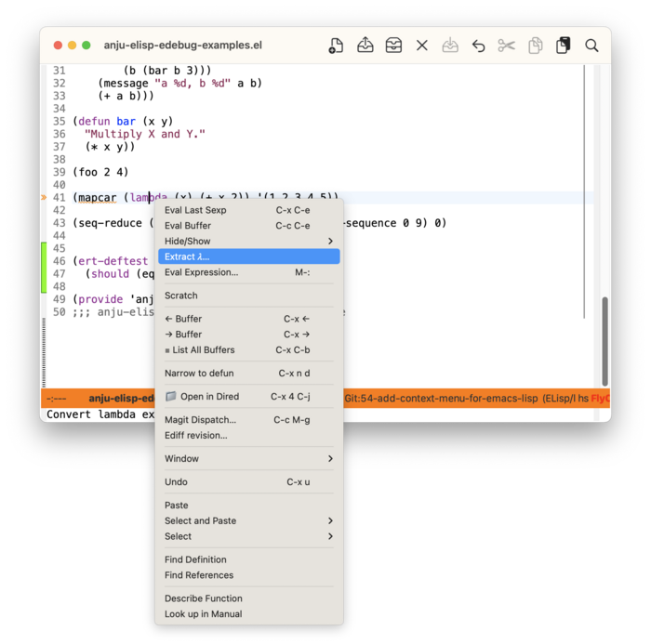Select Narrow to defun

249,373
